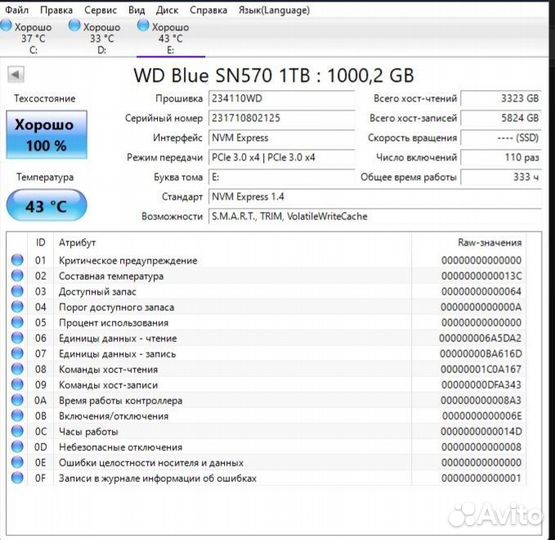This screenshot has height=540, width=555.
Task: Click status orb for attribute 01
Action: pos(17,260)
